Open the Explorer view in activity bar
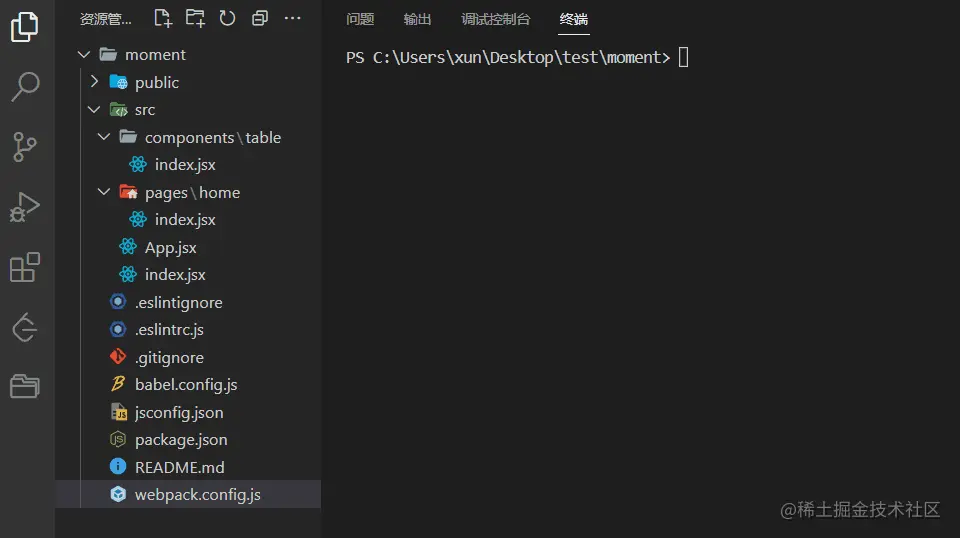The width and height of the screenshot is (960, 538). (x=25, y=27)
